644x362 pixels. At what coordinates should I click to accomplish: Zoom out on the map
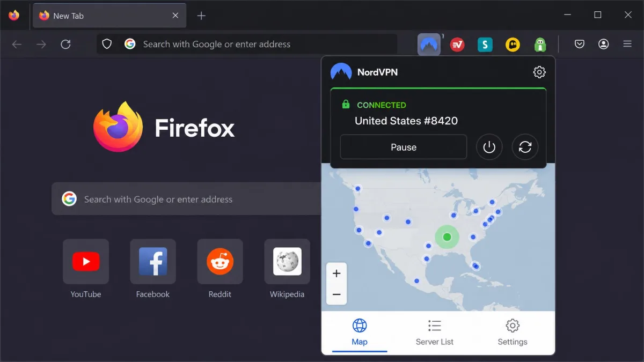pyautogui.click(x=336, y=294)
